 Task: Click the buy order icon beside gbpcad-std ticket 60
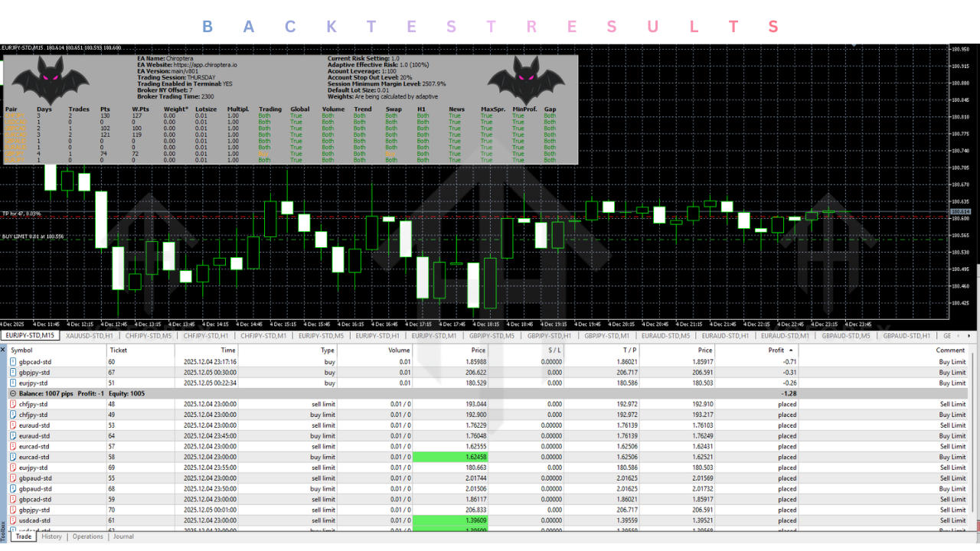[12, 361]
